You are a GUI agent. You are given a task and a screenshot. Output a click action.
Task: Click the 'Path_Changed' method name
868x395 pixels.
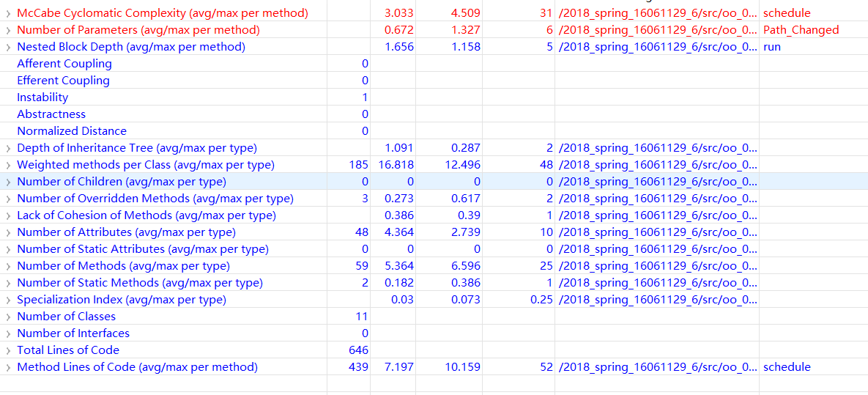pos(801,30)
